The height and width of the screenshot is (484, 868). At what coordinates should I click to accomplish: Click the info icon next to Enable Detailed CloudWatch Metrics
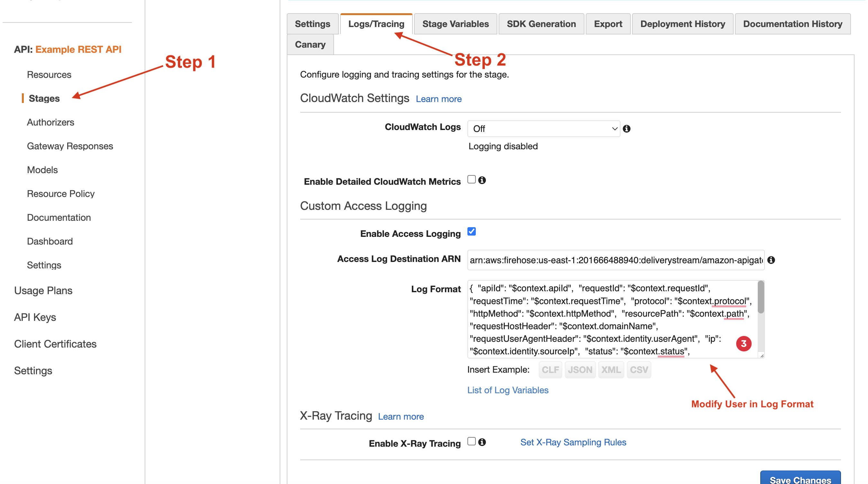(482, 180)
